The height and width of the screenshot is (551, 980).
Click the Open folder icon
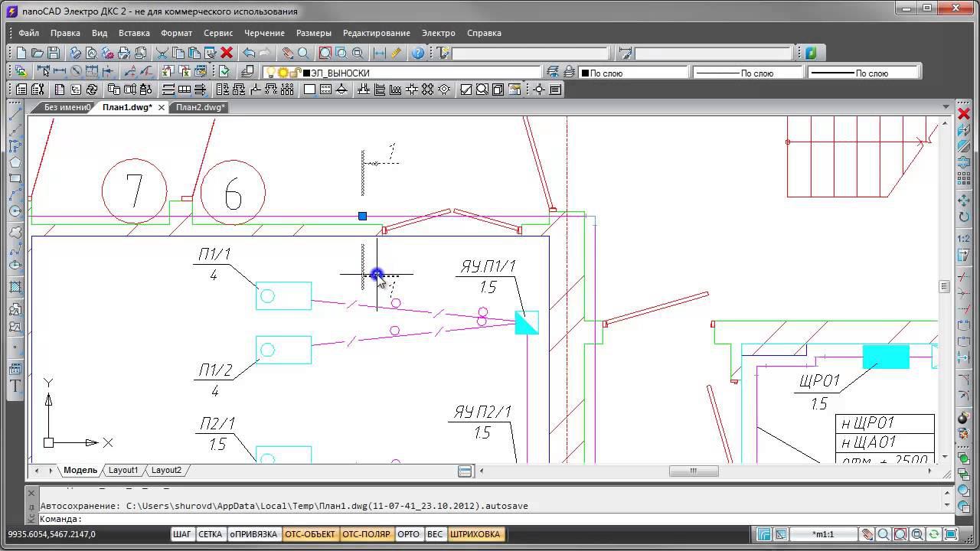click(x=37, y=53)
